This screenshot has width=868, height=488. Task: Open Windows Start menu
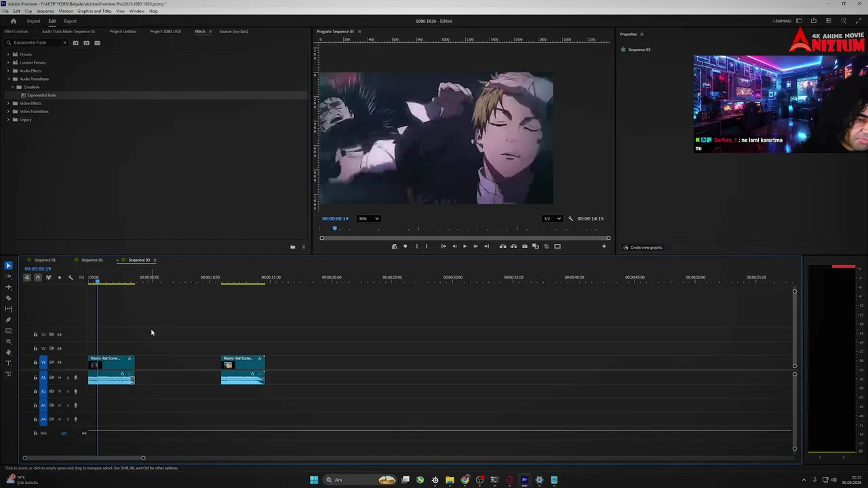coord(314,480)
